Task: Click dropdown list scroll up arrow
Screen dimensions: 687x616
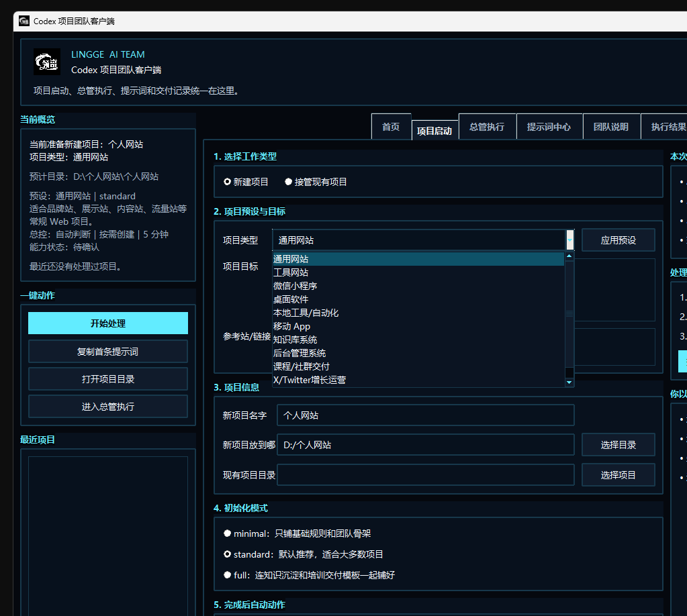Action: click(569, 256)
